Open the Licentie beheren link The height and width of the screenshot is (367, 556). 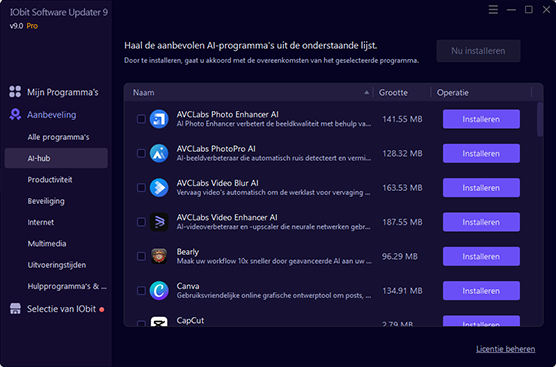pyautogui.click(x=505, y=349)
